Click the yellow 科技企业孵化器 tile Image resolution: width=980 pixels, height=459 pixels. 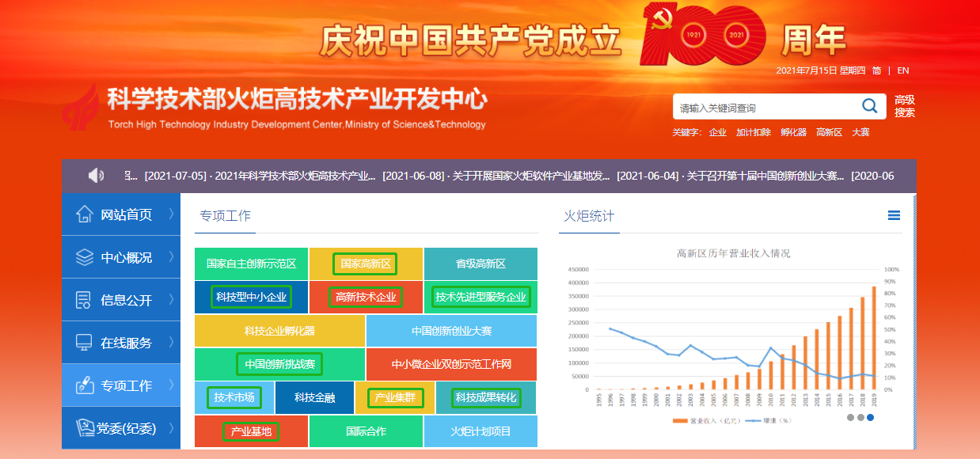tap(279, 331)
